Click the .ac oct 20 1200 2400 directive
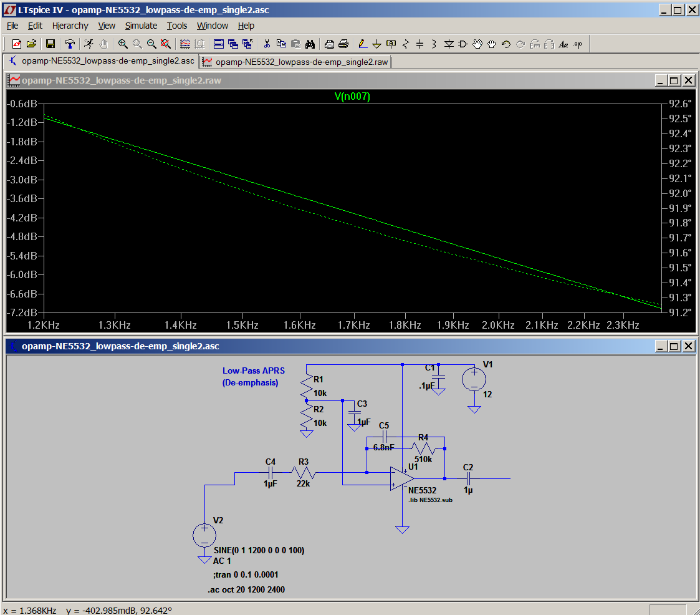This screenshot has width=700, height=615. click(x=246, y=589)
